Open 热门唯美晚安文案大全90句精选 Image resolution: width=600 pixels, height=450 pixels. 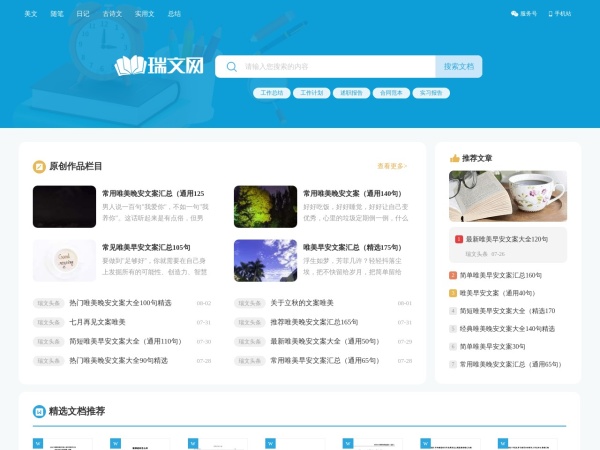pos(118,360)
